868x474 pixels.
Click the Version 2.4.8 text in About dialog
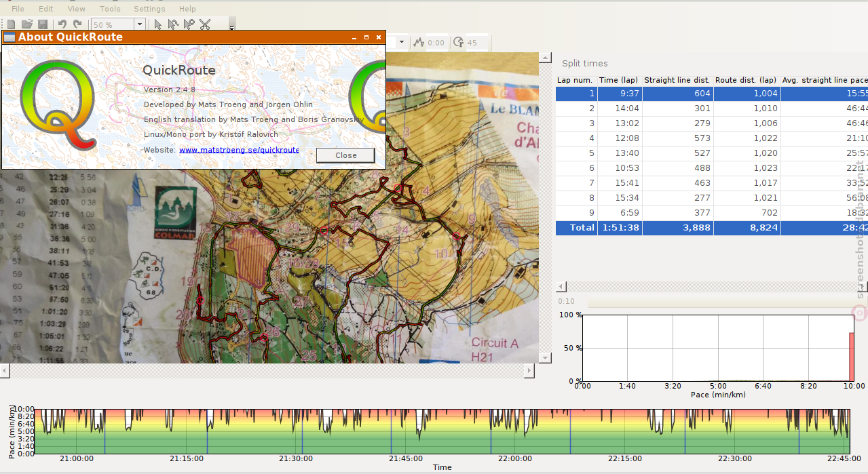(x=170, y=90)
